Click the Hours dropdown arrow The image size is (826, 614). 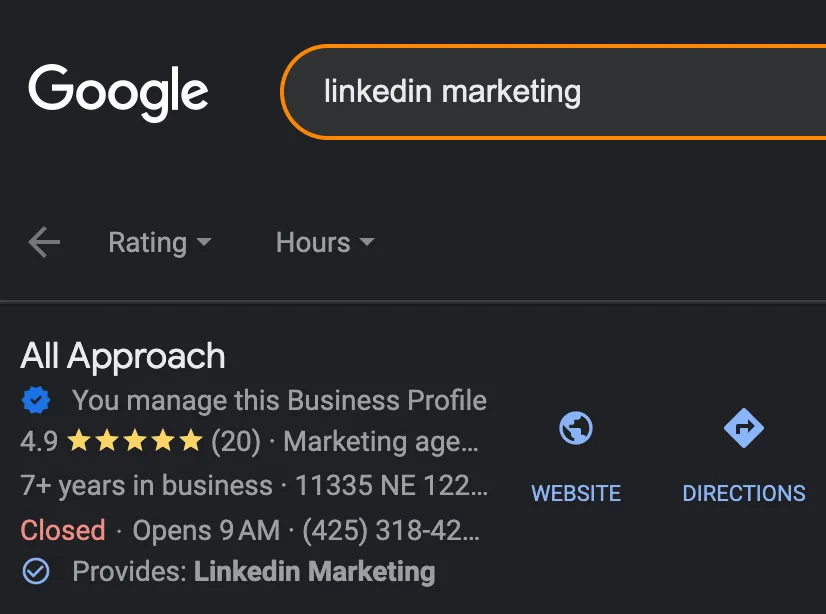[x=367, y=242]
